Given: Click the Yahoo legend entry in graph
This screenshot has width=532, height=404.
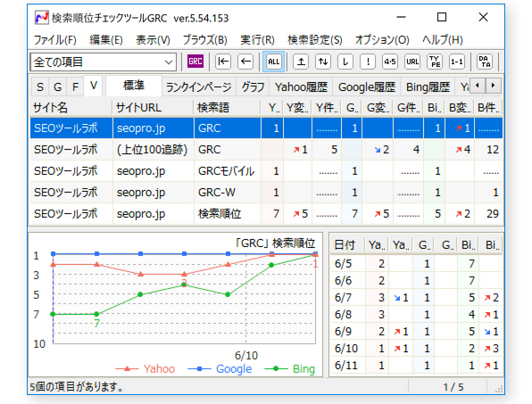Looking at the screenshot, I should click(x=145, y=368).
